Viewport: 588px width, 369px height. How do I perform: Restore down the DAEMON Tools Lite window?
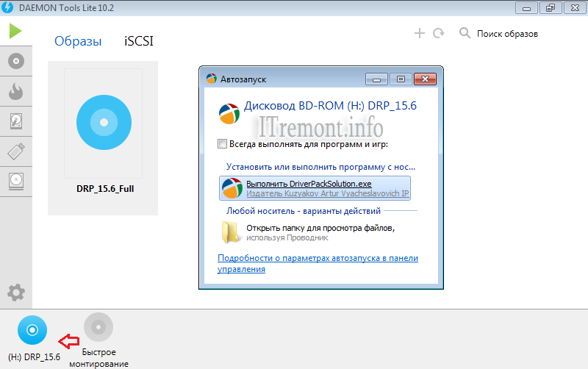coord(551,8)
